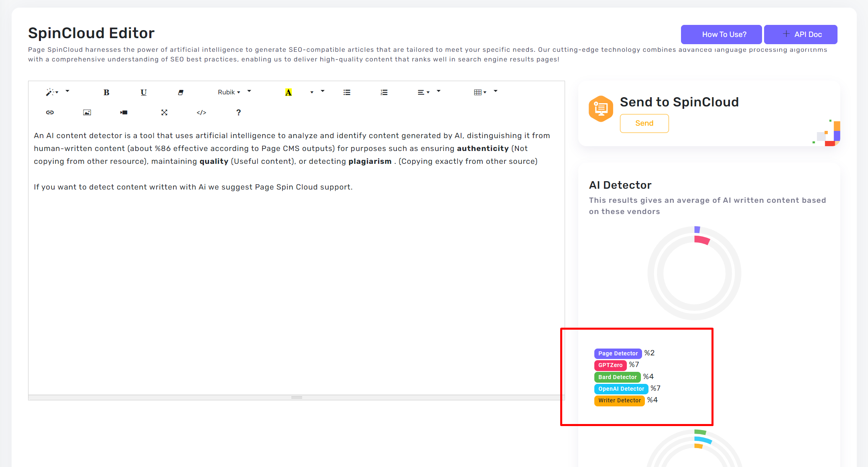
Task: Click the orange hexagon monitor icon
Action: coord(601,109)
